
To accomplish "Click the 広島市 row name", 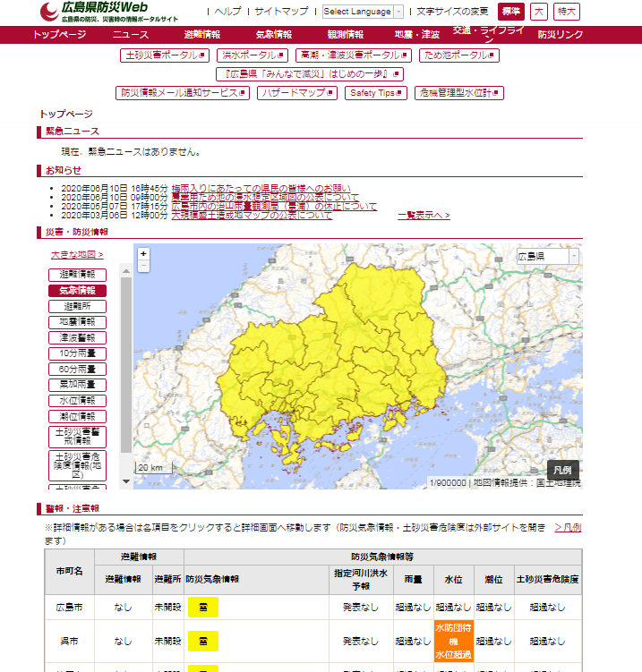I will pyautogui.click(x=70, y=608).
